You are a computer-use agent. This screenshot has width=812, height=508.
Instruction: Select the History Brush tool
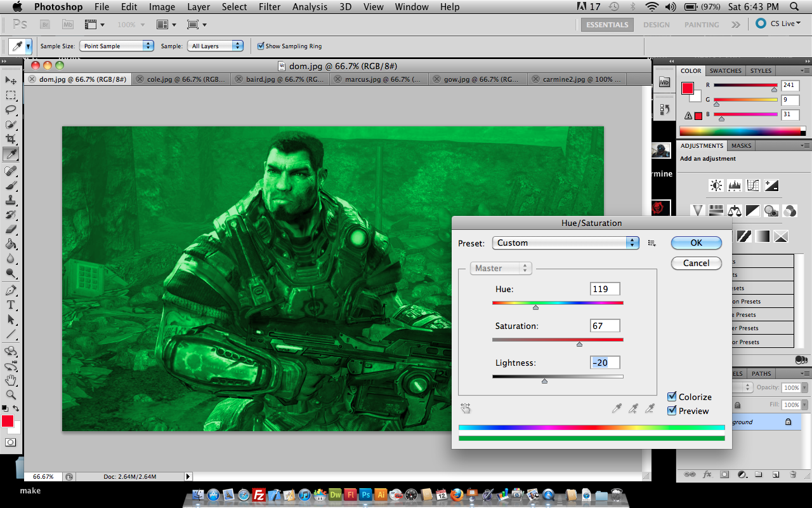11,215
